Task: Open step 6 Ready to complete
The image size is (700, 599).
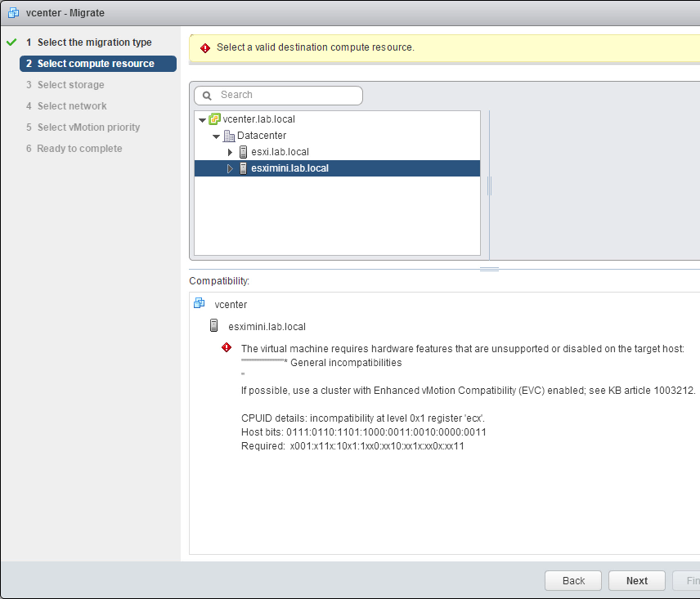Action: click(x=74, y=149)
